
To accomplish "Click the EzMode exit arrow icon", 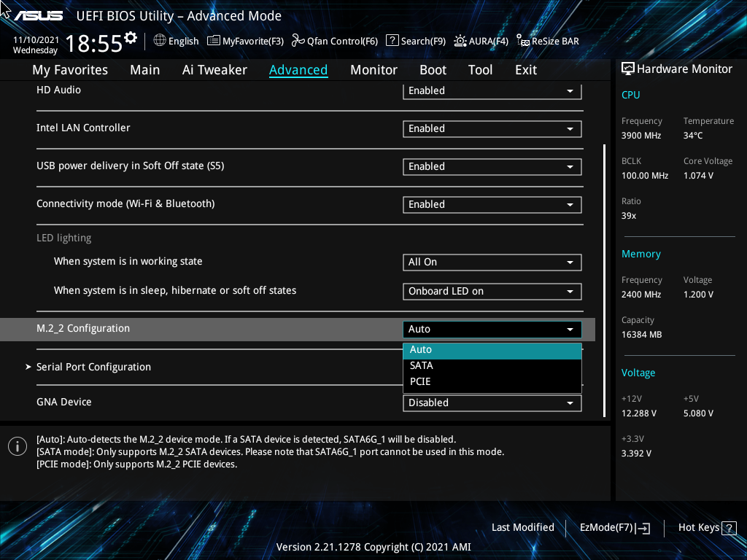I will (x=643, y=528).
